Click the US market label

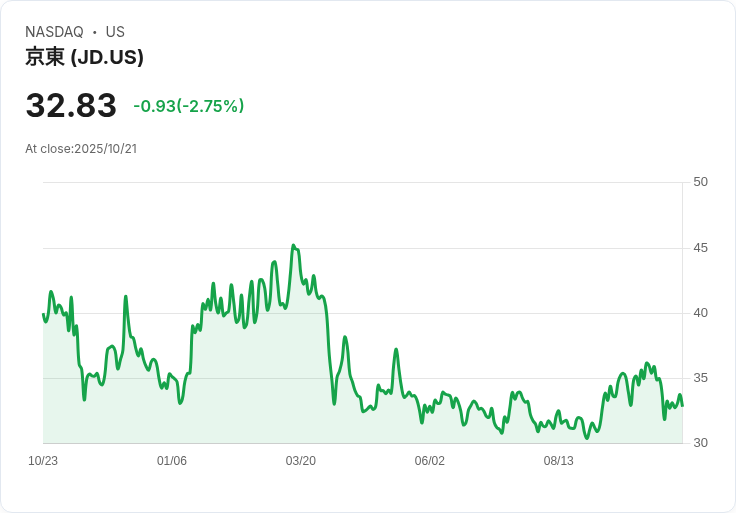115,32
